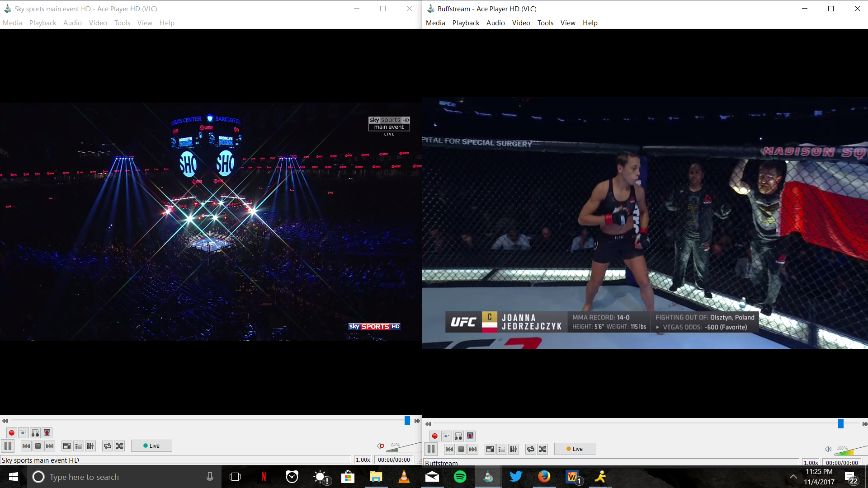868x488 pixels.
Task: Open Video menu in Buffstream window
Action: [x=521, y=23]
